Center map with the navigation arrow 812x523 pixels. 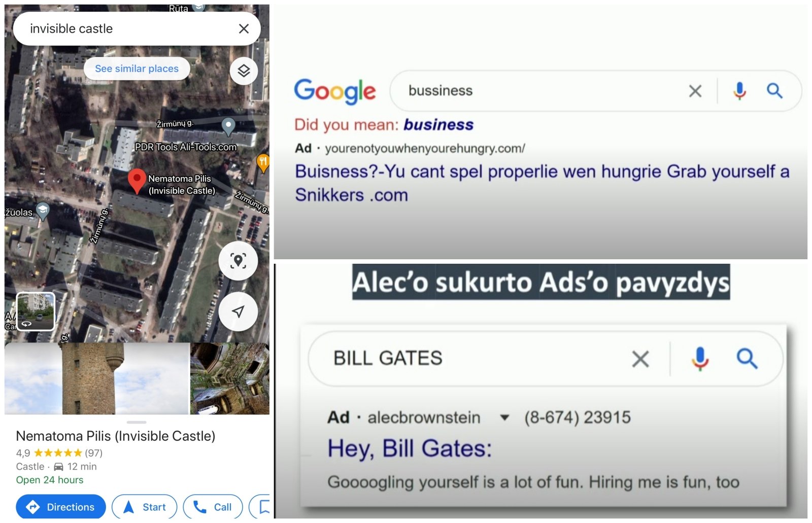tap(238, 311)
